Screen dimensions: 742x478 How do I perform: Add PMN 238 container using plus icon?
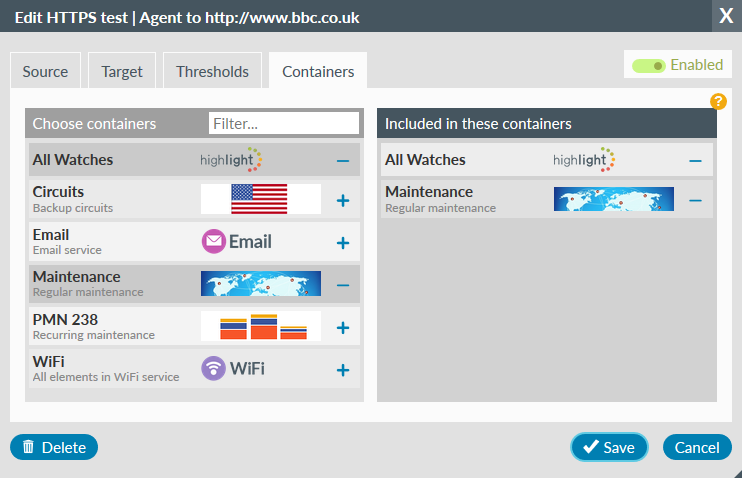click(x=342, y=327)
